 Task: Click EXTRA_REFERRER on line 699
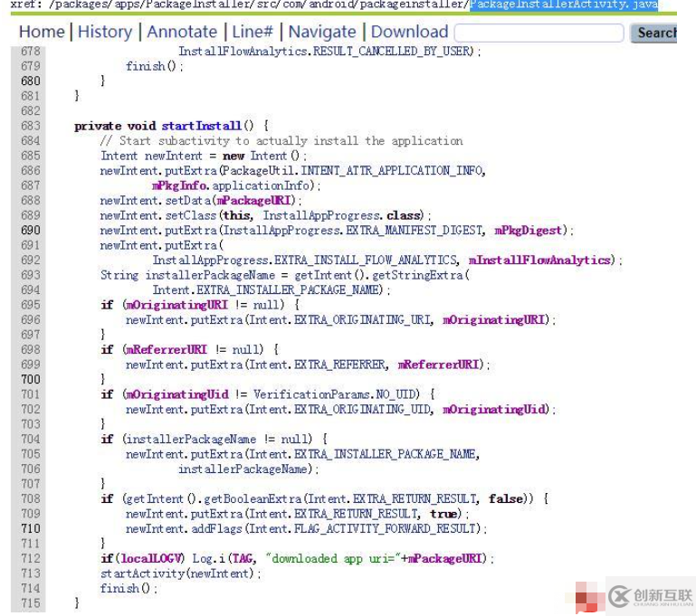coord(339,365)
